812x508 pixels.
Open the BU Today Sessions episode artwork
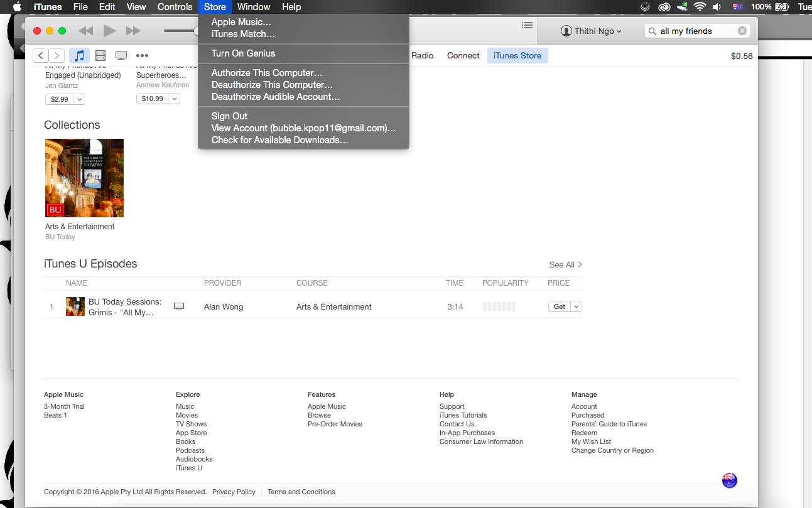(x=75, y=306)
